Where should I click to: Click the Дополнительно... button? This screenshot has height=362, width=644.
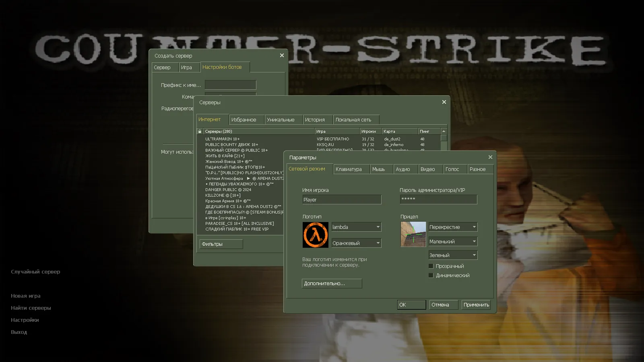pyautogui.click(x=332, y=284)
